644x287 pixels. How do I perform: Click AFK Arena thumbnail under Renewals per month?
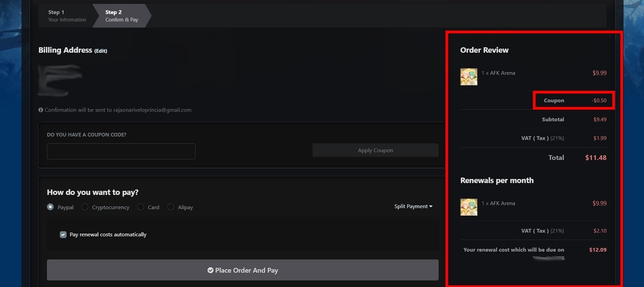(469, 207)
